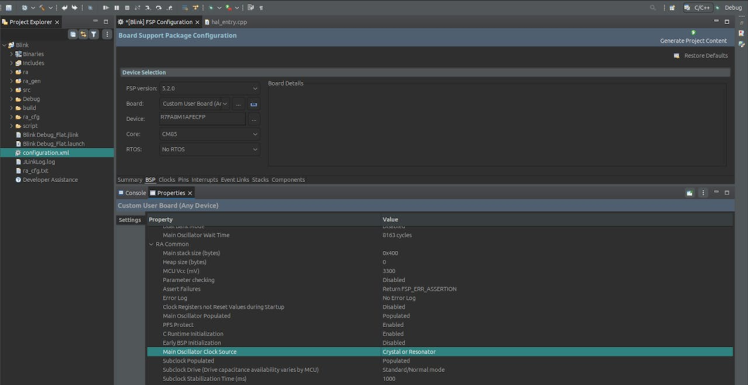Switch to the Event Links tab
Image resolution: width=748 pixels, height=385 pixels.
[235, 180]
